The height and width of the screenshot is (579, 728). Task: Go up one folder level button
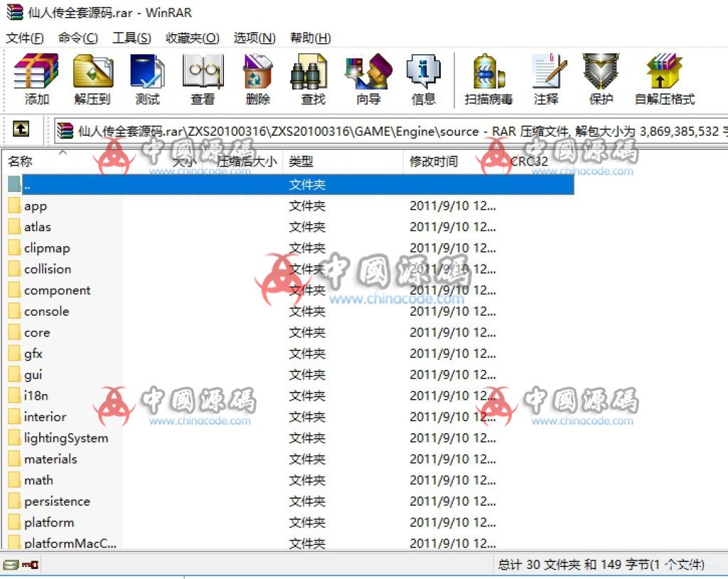21,129
